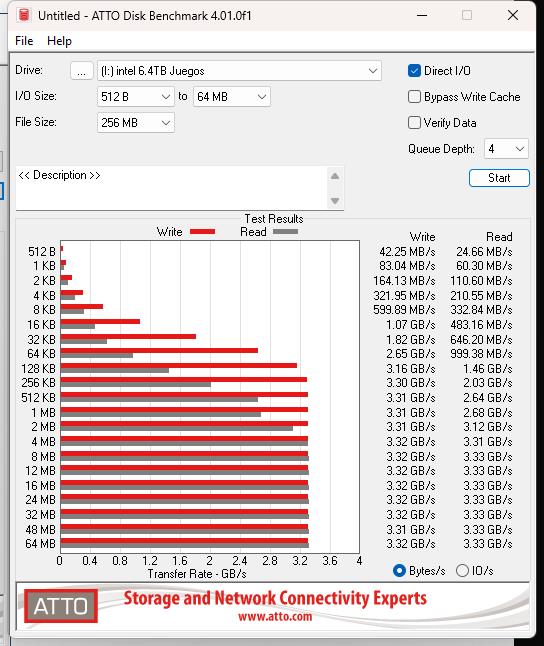Click the 64 KB read result 999.38 MB/s
This screenshot has width=544, height=646.
click(481, 354)
